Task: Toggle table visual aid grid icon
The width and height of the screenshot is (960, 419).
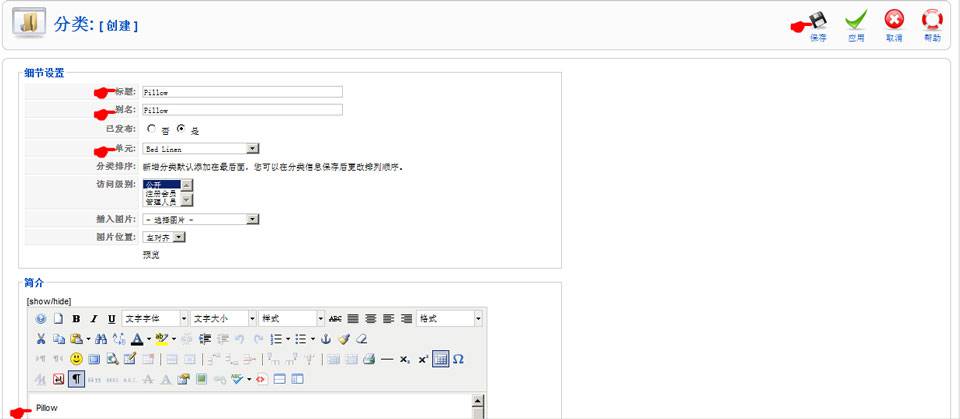Action: [440, 359]
